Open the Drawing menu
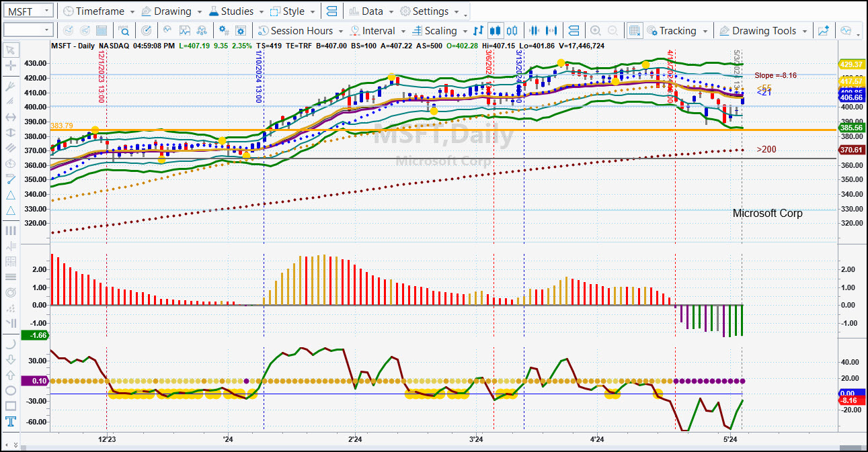 pyautogui.click(x=171, y=11)
